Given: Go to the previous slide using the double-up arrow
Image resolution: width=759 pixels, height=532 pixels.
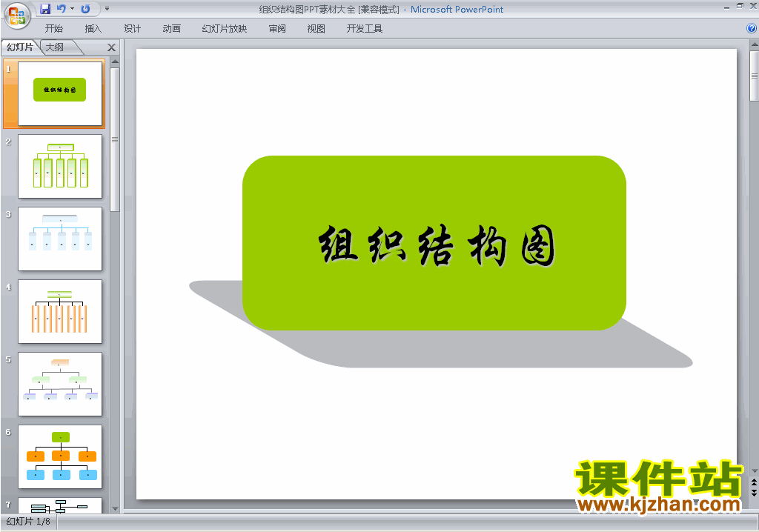Looking at the screenshot, I should [x=754, y=482].
